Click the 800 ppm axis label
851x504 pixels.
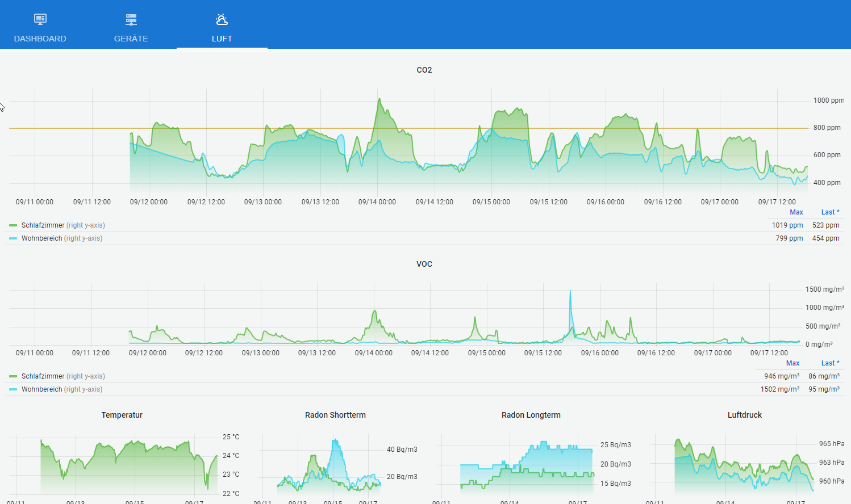(827, 128)
